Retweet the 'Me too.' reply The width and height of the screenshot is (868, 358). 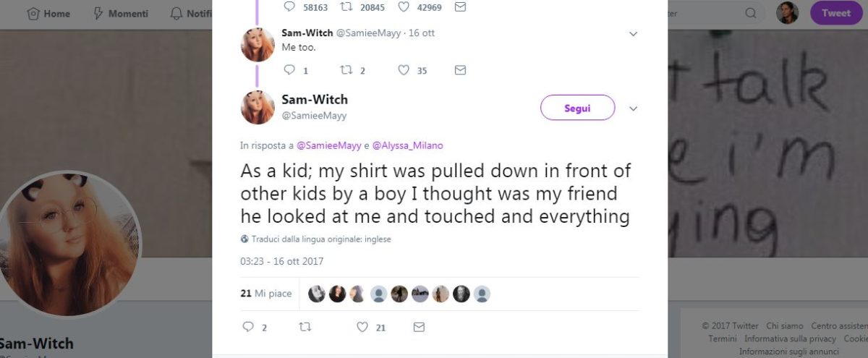coord(346,70)
